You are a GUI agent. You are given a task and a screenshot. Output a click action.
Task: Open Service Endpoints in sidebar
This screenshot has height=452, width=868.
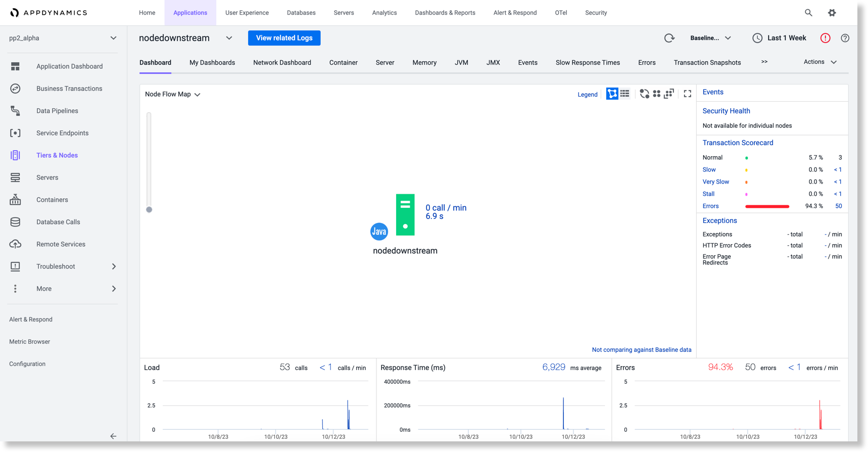pos(63,133)
